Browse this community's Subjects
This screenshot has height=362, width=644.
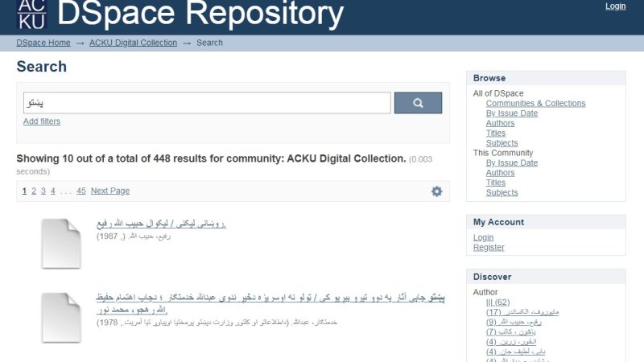[502, 192]
